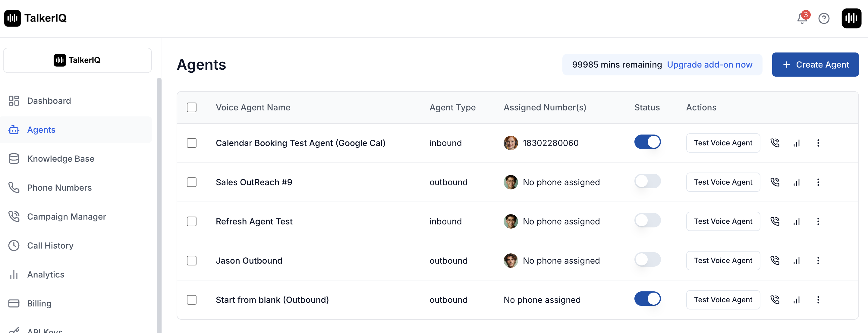868x333 pixels.
Task: Open analytics bars for Jason Outbound
Action: (x=797, y=261)
